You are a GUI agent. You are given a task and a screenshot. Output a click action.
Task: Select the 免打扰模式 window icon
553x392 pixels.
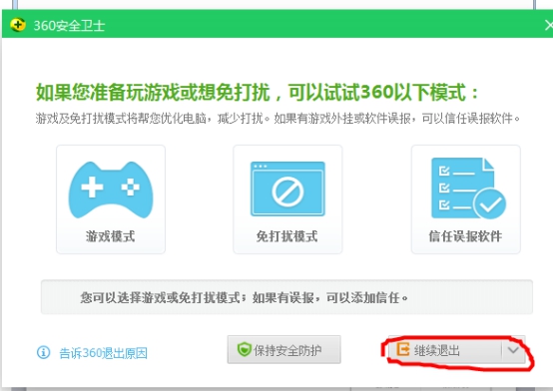point(287,189)
